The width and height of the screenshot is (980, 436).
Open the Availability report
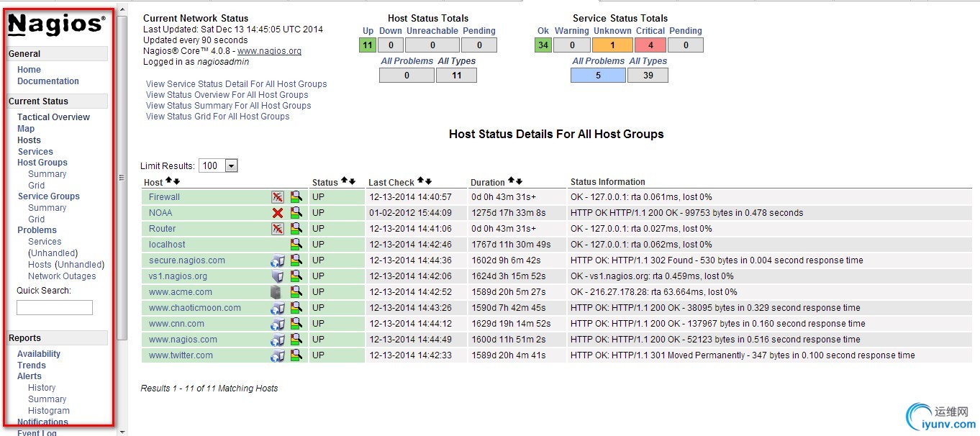coord(39,354)
